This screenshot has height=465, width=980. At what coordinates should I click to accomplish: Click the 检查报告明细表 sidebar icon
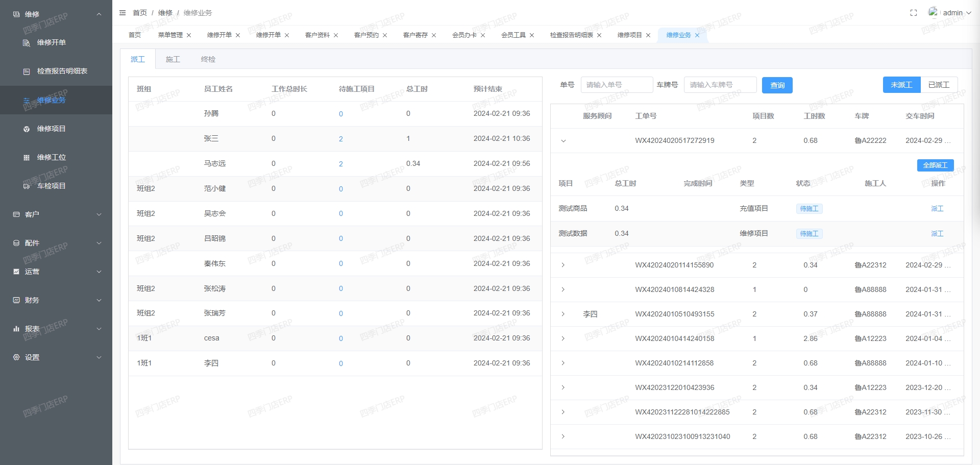(27, 71)
